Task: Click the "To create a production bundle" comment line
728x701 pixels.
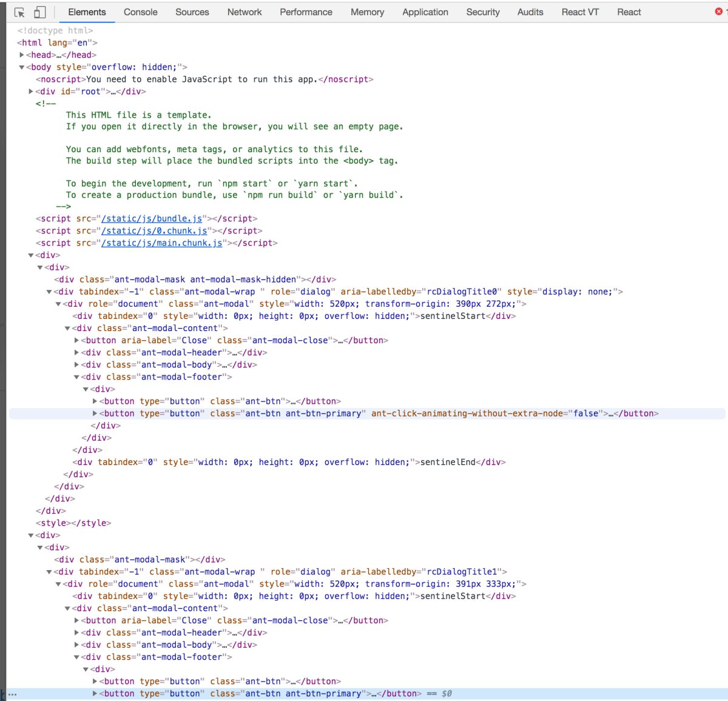Action: coord(235,195)
